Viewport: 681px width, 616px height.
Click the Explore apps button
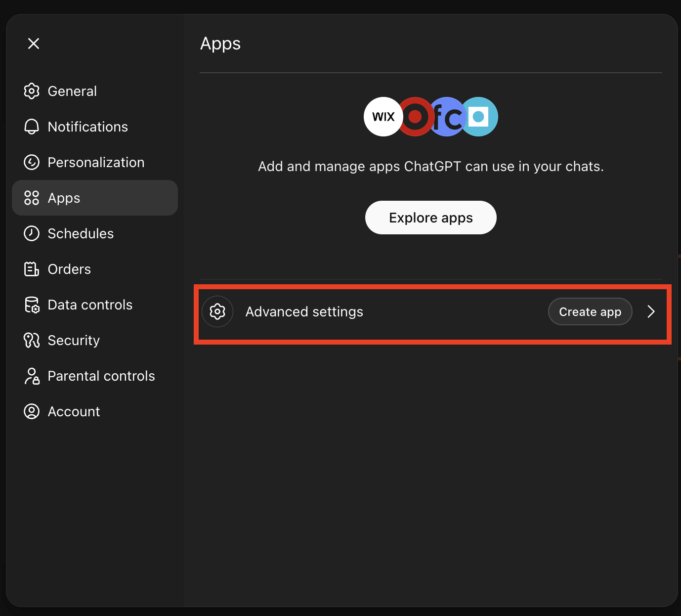431,218
